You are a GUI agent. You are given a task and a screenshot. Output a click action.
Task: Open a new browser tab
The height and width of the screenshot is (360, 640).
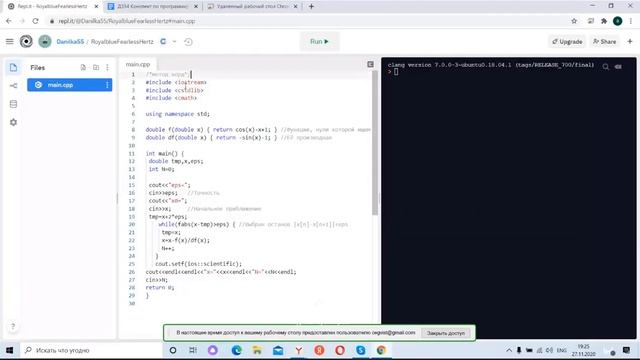[x=311, y=7]
